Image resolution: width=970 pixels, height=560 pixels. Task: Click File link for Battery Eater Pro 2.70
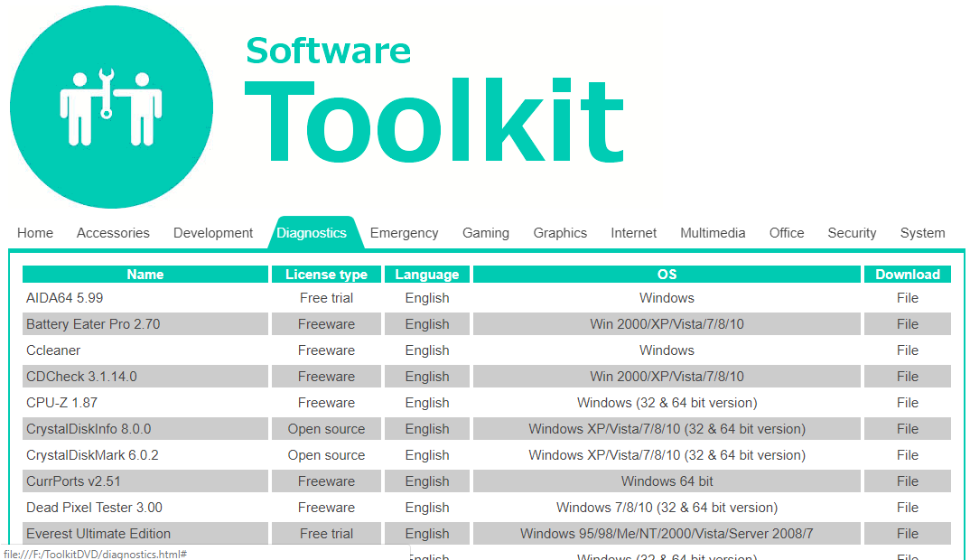pyautogui.click(x=908, y=324)
